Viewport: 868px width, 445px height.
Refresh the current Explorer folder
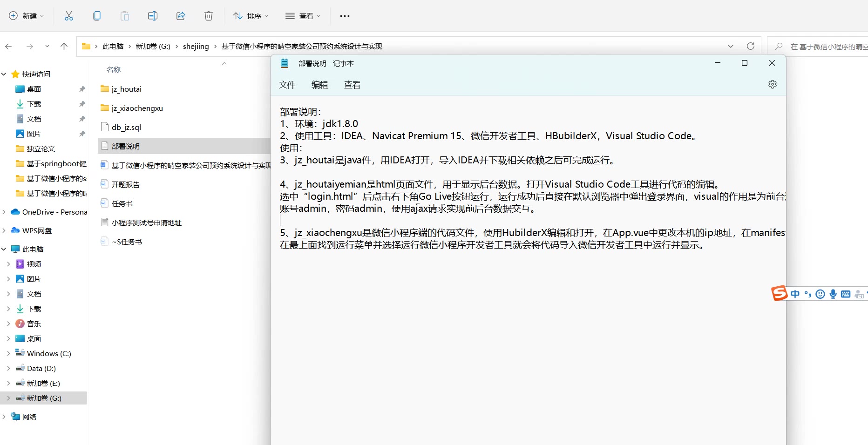(x=751, y=46)
